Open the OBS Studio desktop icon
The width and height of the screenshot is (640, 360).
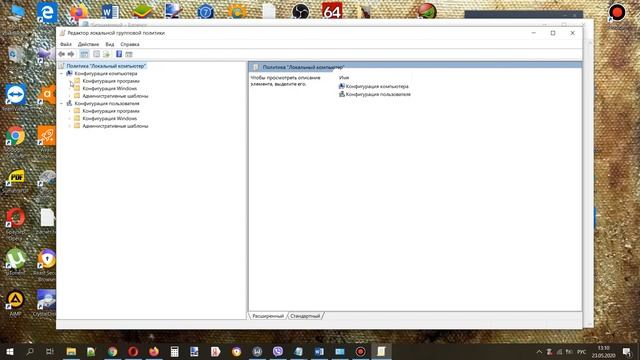(301, 11)
